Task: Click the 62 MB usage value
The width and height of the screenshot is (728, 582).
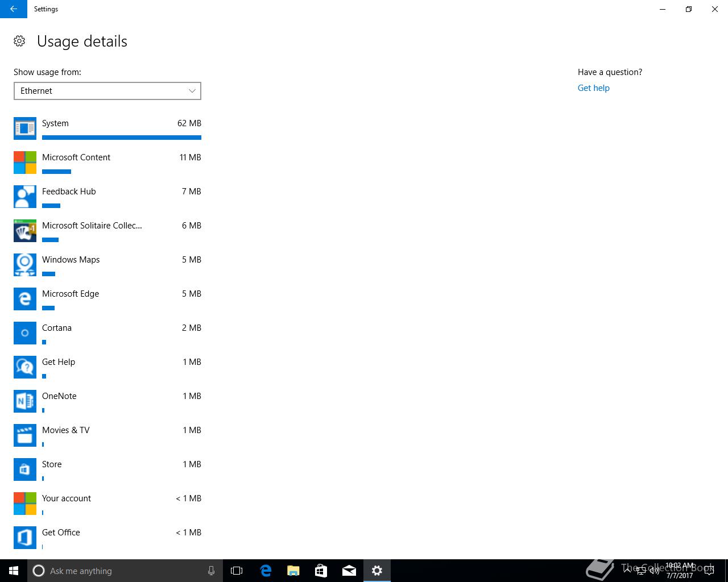Action: [x=189, y=123]
